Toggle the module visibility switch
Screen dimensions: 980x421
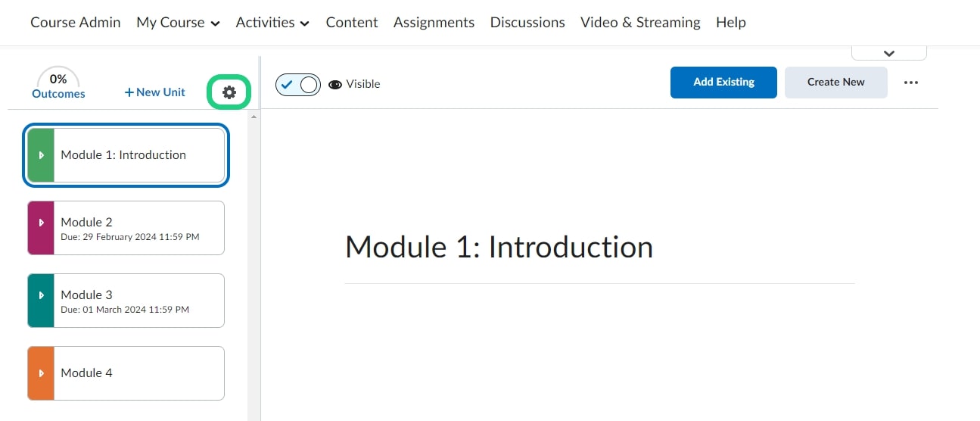click(298, 84)
